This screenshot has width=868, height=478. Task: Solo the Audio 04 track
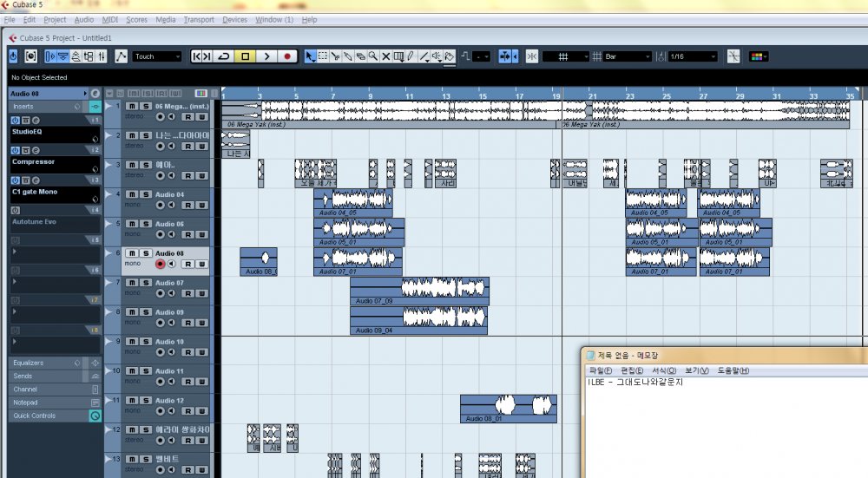coord(146,194)
